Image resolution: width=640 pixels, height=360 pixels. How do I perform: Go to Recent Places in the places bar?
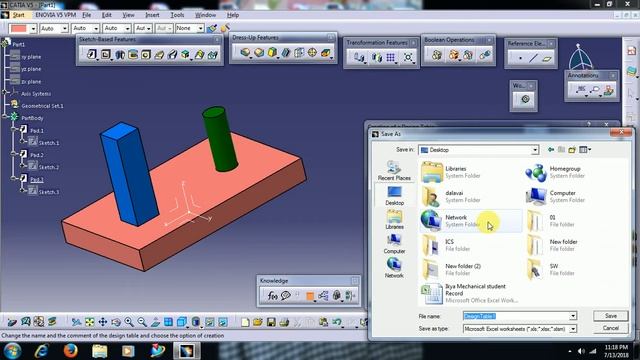(394, 171)
